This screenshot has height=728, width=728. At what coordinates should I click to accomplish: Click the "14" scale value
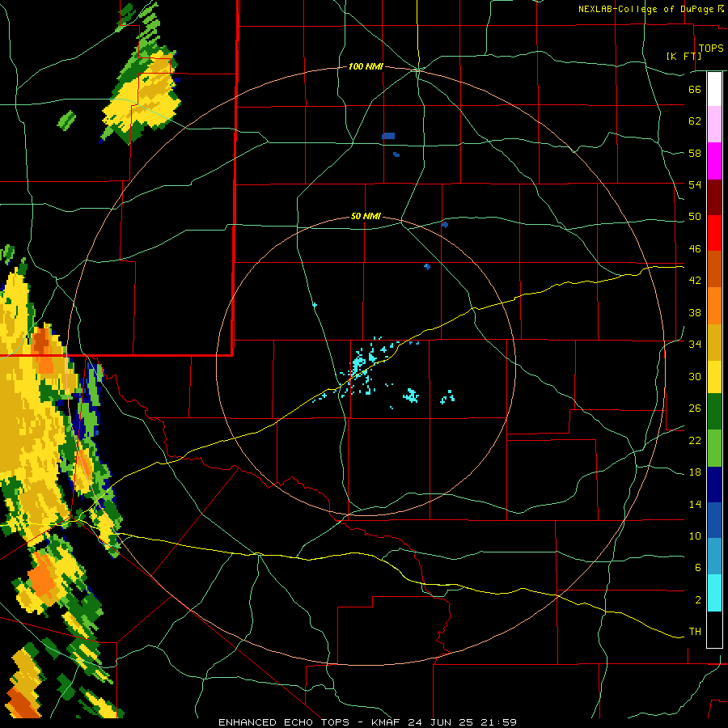click(695, 504)
